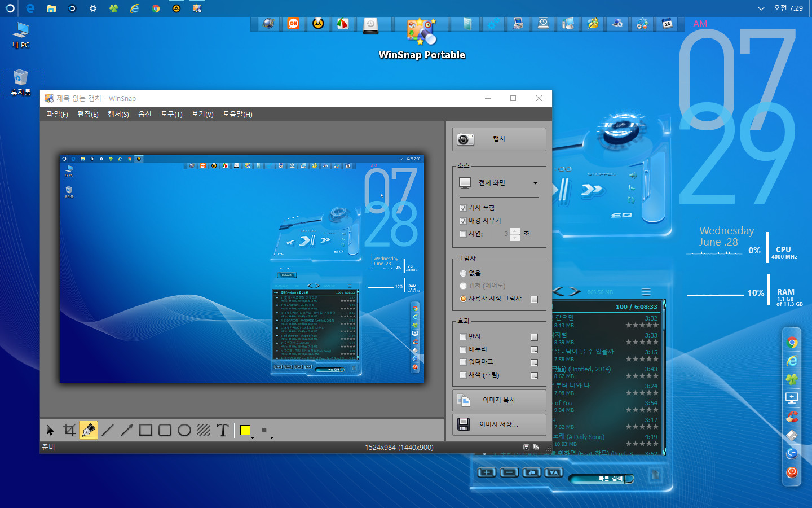The image size is (812, 508).
Task: Click the captured screenshot preview image
Action: [241, 269]
